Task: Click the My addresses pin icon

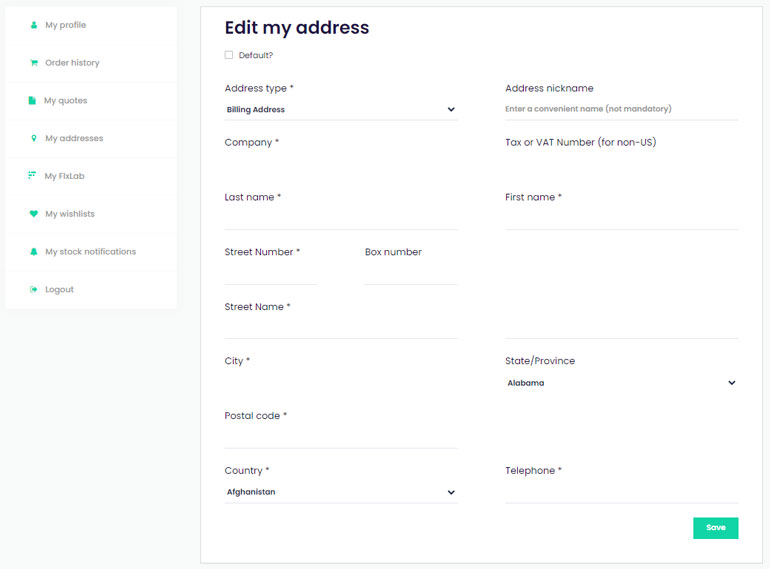Action: [33, 138]
